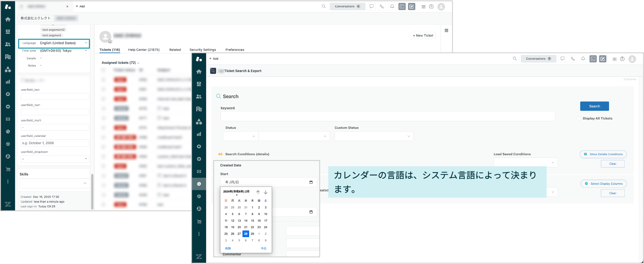Screen dimensions: 644x264
Task: Open the Help Center (21675) tab
Action: (x=144, y=50)
